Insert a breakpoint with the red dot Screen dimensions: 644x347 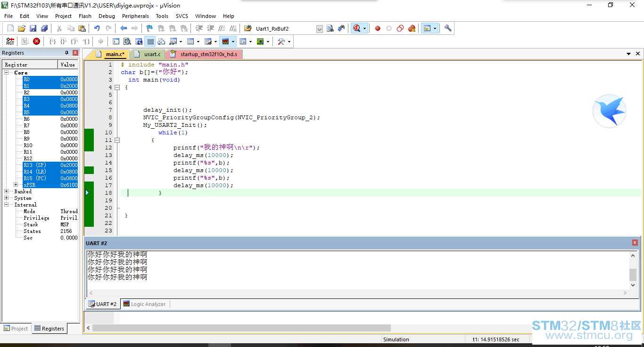(x=378, y=28)
